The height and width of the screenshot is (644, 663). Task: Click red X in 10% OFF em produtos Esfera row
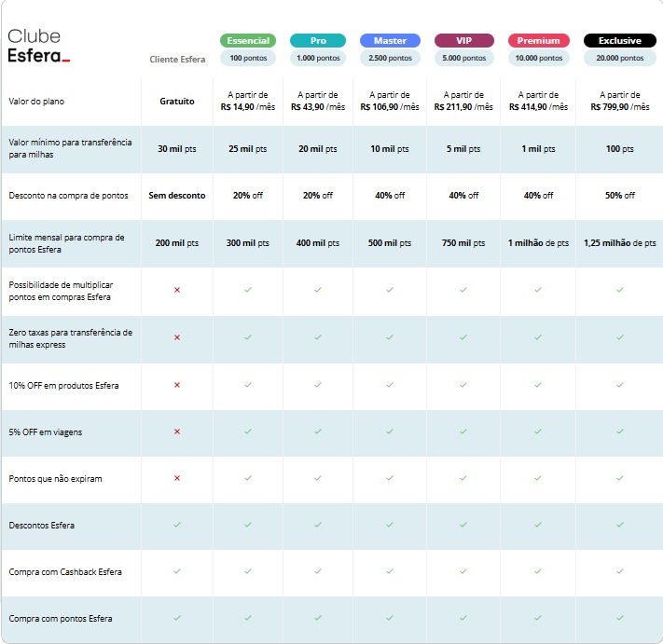[177, 384]
